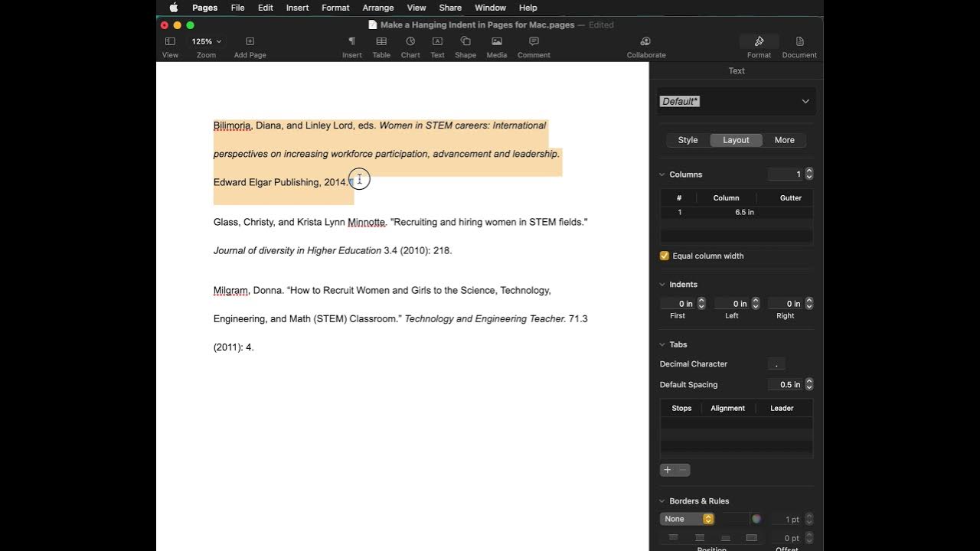Open the border color wheel picker

tap(756, 519)
